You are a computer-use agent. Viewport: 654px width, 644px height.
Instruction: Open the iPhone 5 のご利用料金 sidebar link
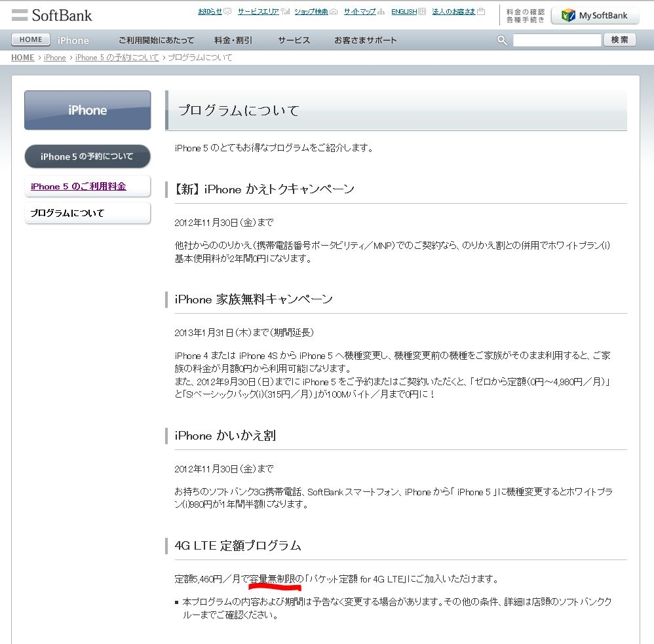pyautogui.click(x=79, y=187)
